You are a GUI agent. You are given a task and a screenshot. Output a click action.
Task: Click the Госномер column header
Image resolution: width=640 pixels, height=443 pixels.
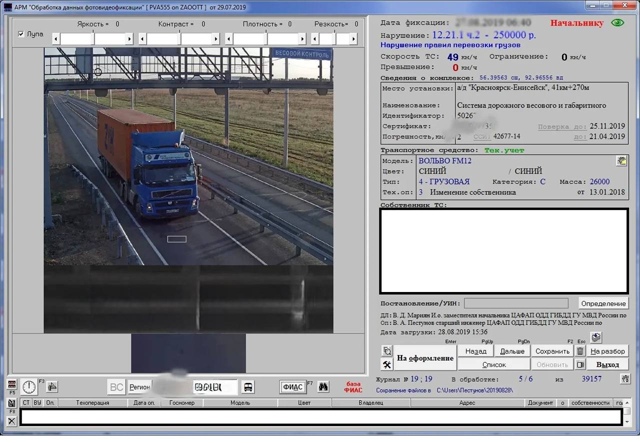click(182, 403)
